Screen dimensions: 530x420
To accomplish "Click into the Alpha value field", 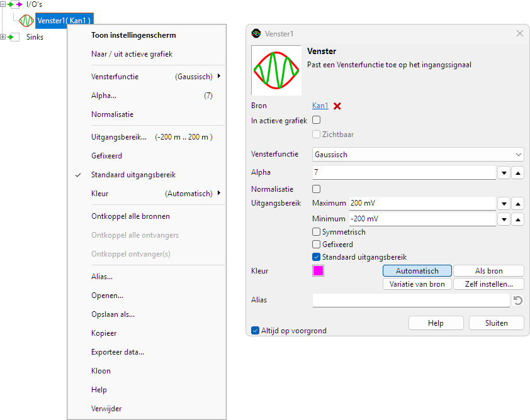I will pyautogui.click(x=404, y=172).
